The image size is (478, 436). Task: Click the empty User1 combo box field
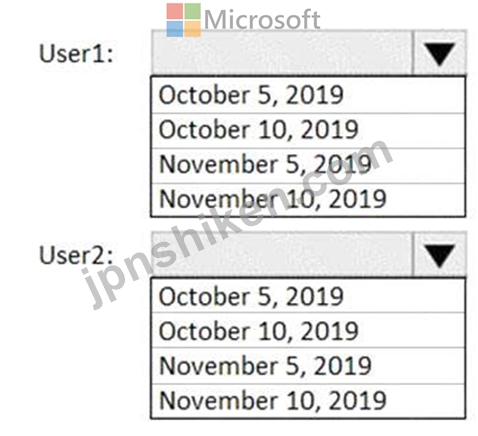[282, 53]
